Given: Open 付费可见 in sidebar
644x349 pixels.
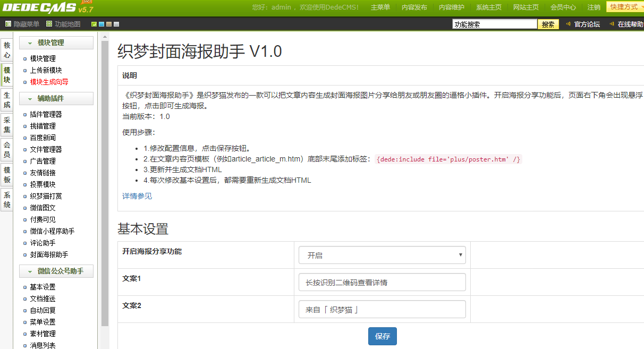Looking at the screenshot, I should point(43,219).
